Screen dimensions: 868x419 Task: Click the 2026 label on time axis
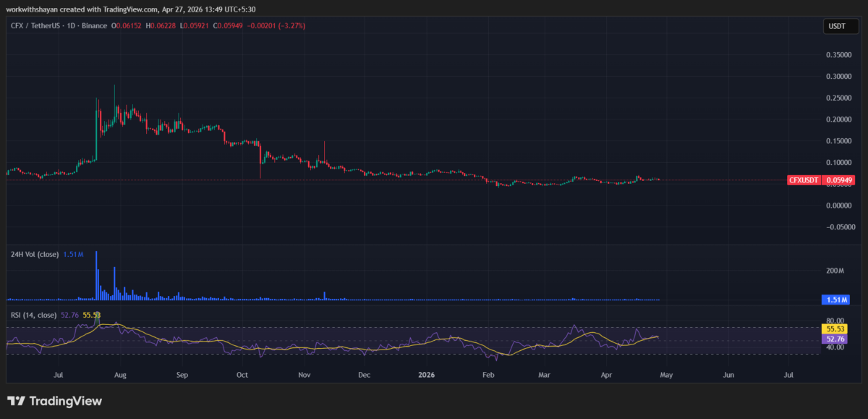coord(427,376)
